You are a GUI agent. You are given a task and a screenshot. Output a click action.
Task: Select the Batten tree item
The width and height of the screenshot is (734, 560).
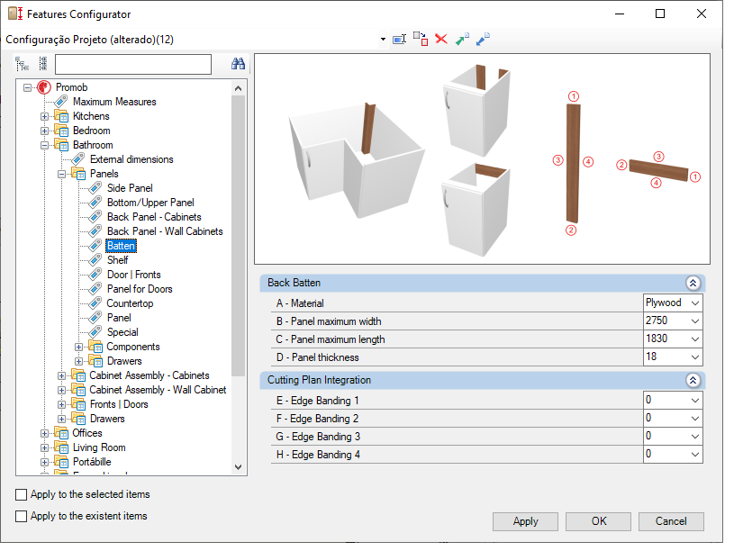[x=121, y=246]
